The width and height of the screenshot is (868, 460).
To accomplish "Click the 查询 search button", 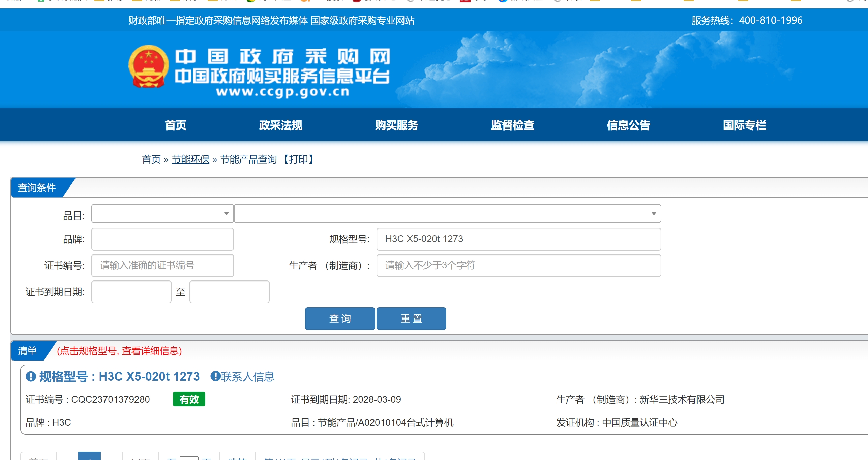I will click(340, 318).
